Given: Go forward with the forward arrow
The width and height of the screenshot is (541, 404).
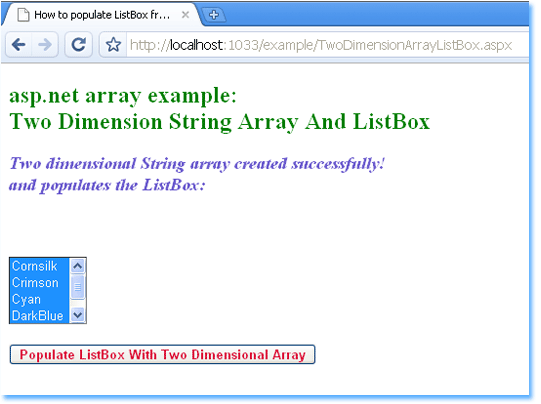Looking at the screenshot, I should point(45,45).
